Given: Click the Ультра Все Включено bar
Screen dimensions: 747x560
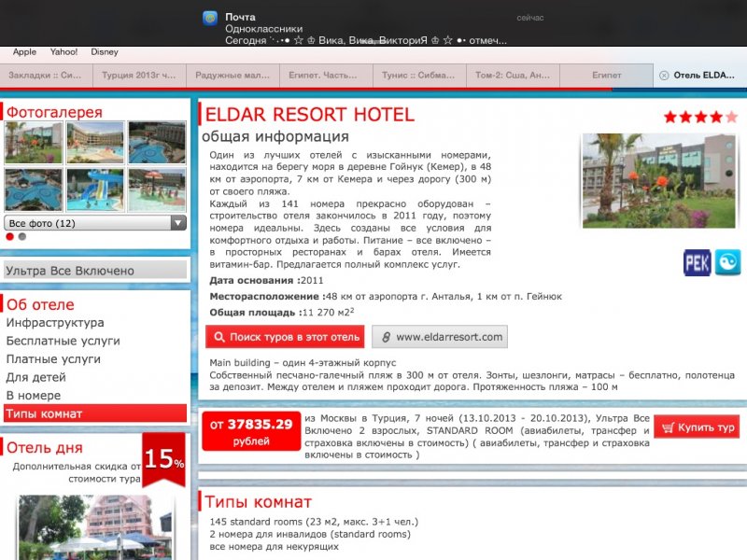Looking at the screenshot, I should 95,270.
